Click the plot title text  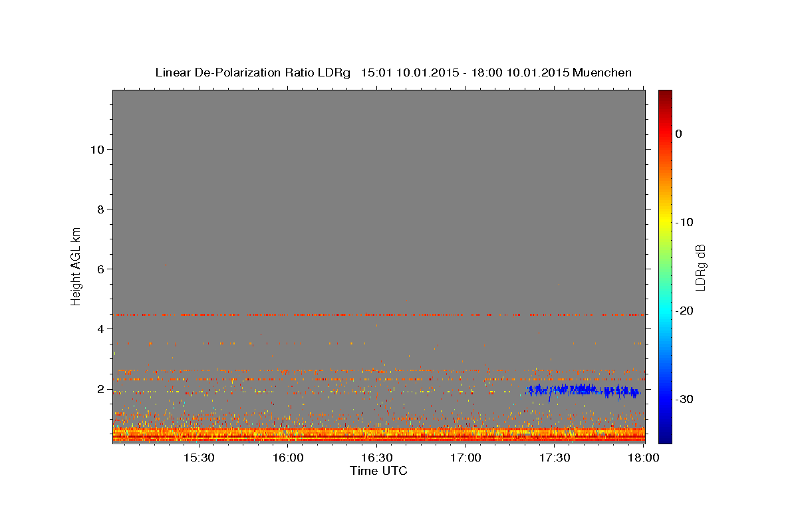393,72
